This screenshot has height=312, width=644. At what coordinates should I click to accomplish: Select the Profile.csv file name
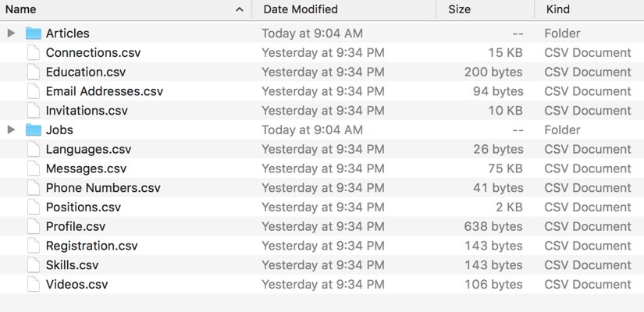click(76, 226)
